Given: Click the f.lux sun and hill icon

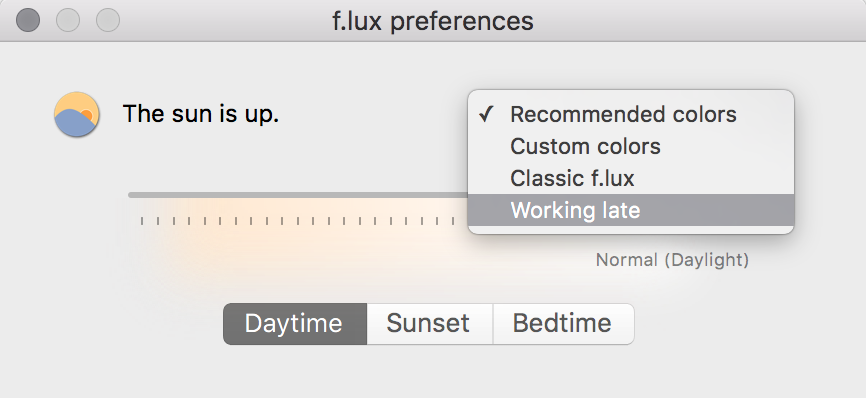Looking at the screenshot, I should [77, 114].
